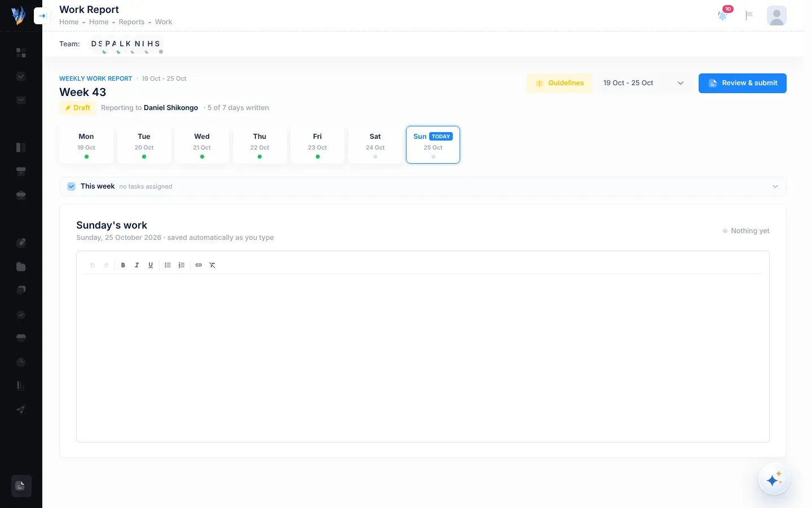This screenshot has width=812, height=508.
Task: Click the first Home breadcrumb link
Action: [x=69, y=22]
